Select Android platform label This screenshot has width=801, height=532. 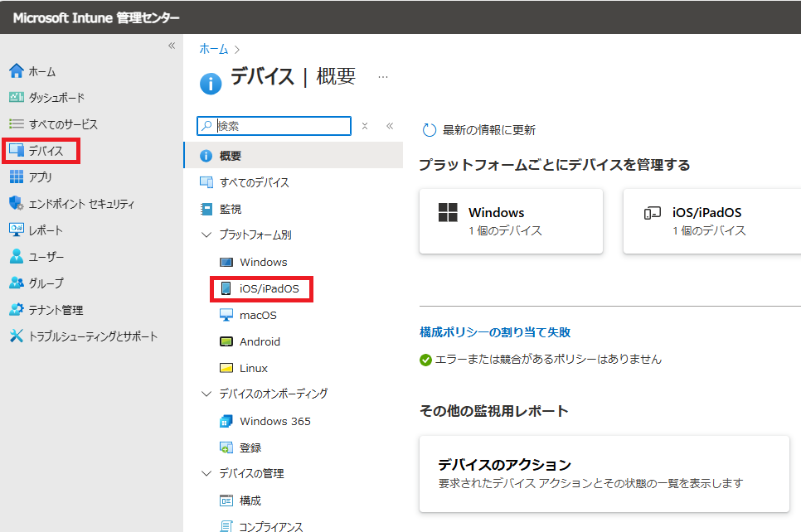[260, 341]
